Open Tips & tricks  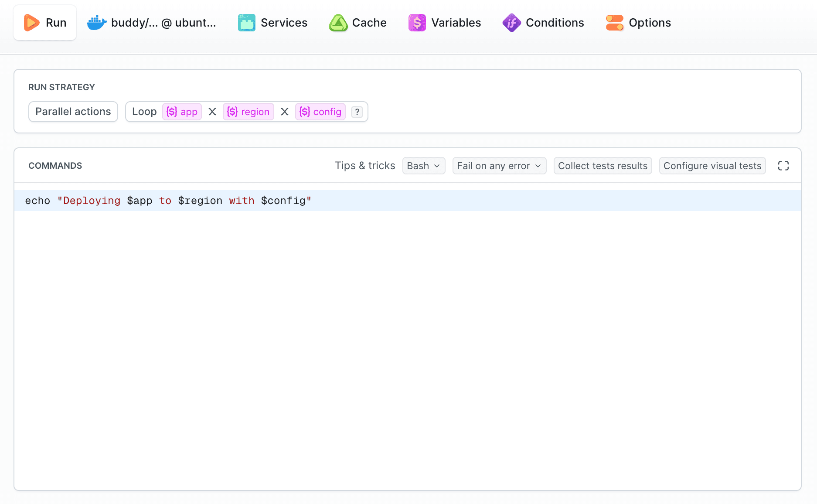click(365, 166)
